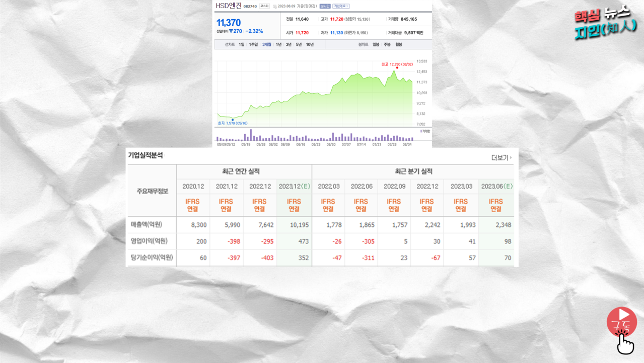Click the 코스피 market badge
The width and height of the screenshot is (644, 363).
pos(264,6)
